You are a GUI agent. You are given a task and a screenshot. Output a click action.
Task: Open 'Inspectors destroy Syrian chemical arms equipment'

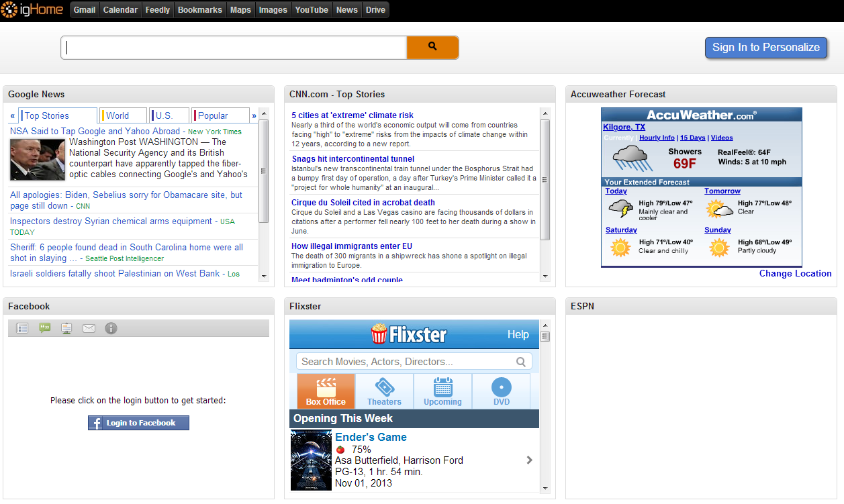tap(111, 221)
